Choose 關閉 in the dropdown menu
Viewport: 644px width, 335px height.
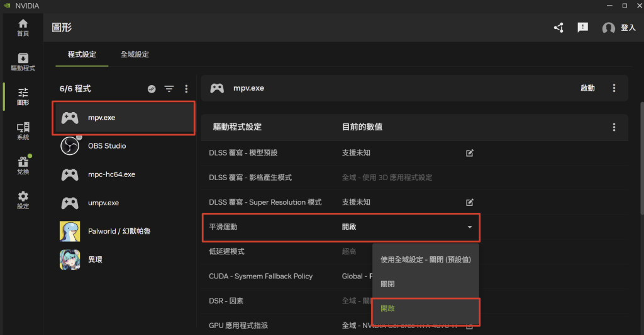pos(426,283)
